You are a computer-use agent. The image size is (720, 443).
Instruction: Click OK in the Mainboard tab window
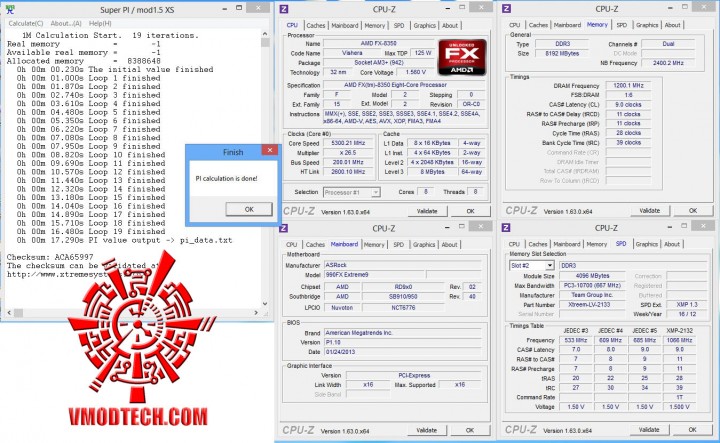470,431
